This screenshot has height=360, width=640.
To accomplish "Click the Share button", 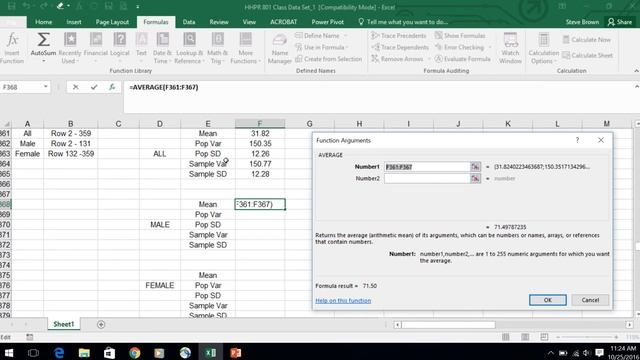I will (x=619, y=22).
